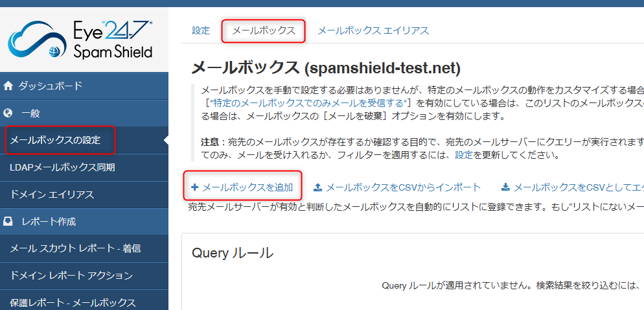Open 保護レポート - メールボックス
The image size is (644, 310).
[x=84, y=303]
